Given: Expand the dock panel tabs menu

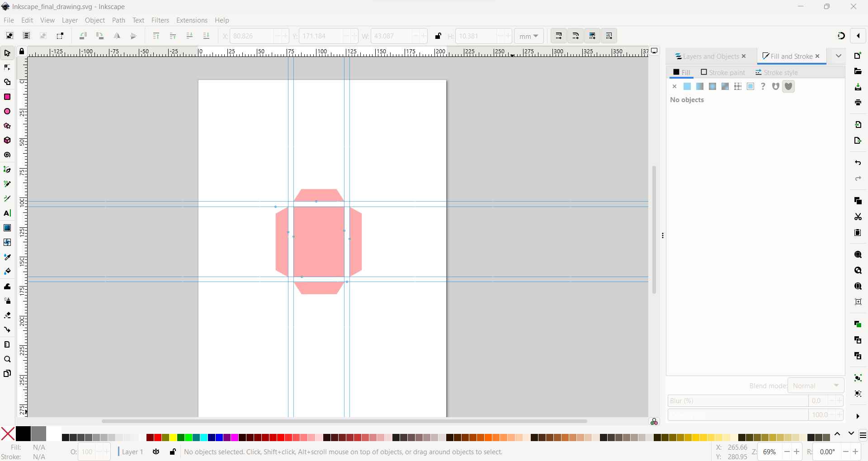Looking at the screenshot, I should click(839, 56).
